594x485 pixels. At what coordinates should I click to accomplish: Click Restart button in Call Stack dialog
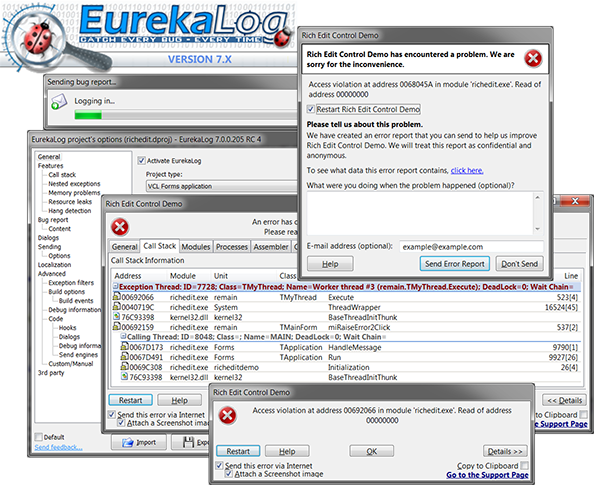click(130, 400)
